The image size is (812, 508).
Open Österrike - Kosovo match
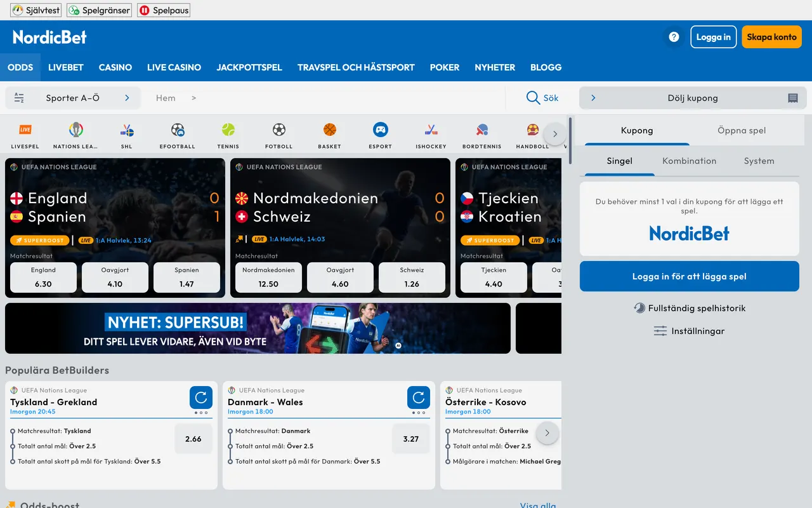coord(485,402)
